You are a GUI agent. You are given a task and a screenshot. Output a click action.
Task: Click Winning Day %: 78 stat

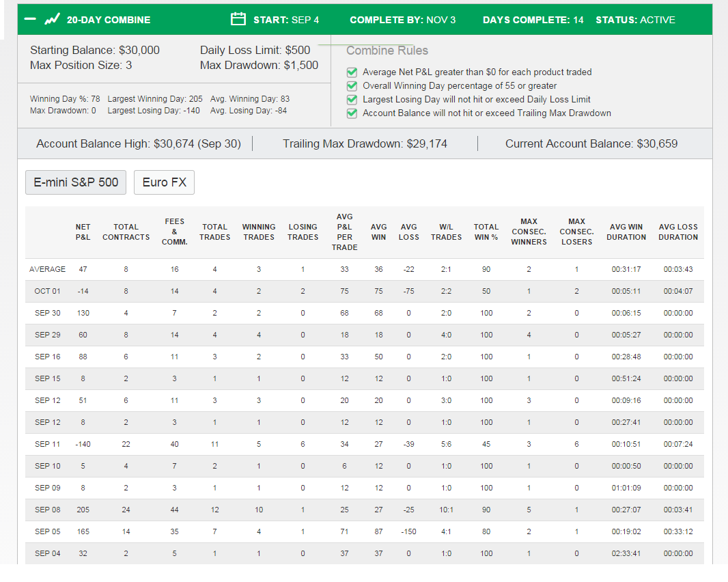coord(65,99)
